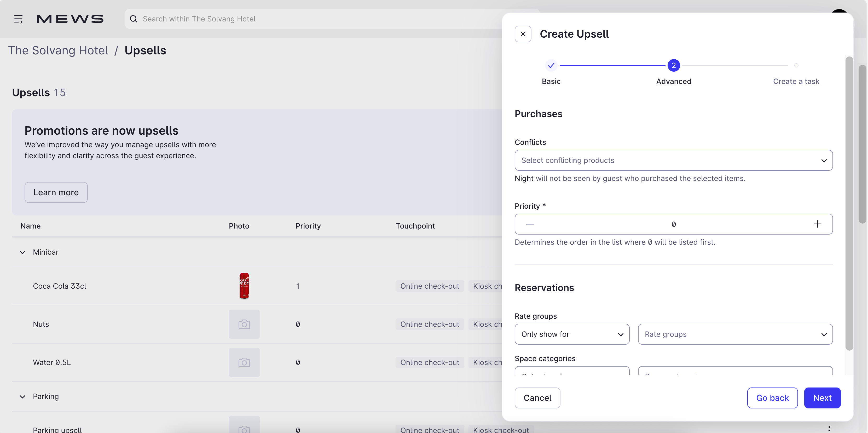Screen dimensions: 868x433
Task: Increase priority with the plus button
Action: 818,224
